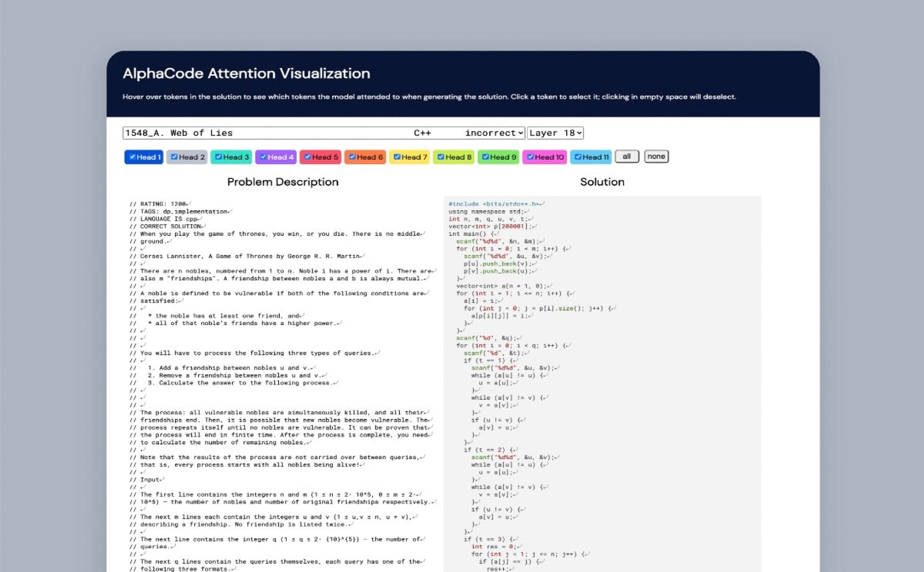The width and height of the screenshot is (924, 572).
Task: Click the "all" heads button
Action: (x=627, y=156)
